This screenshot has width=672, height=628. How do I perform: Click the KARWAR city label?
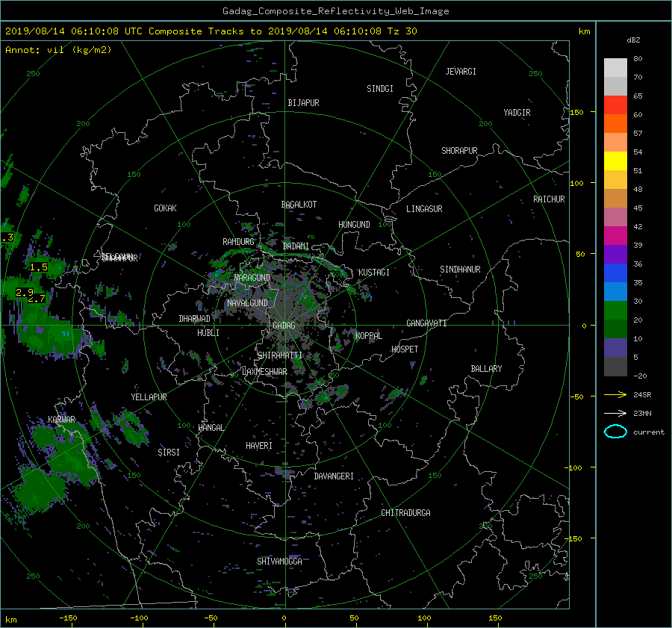[x=62, y=419]
